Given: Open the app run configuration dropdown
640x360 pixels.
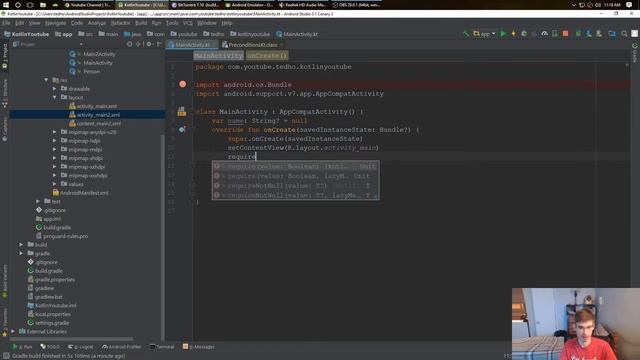Looking at the screenshot, I should point(484,34).
